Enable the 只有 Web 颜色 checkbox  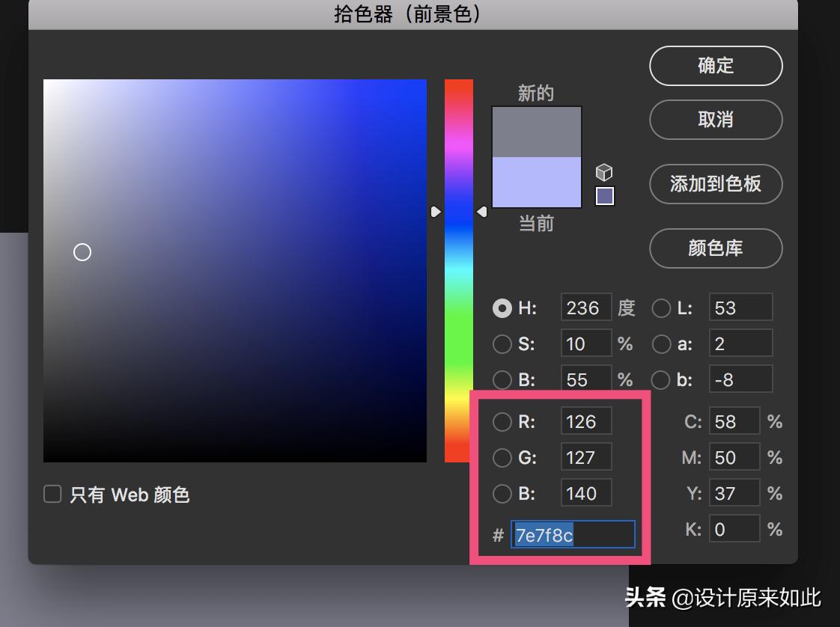point(52,495)
